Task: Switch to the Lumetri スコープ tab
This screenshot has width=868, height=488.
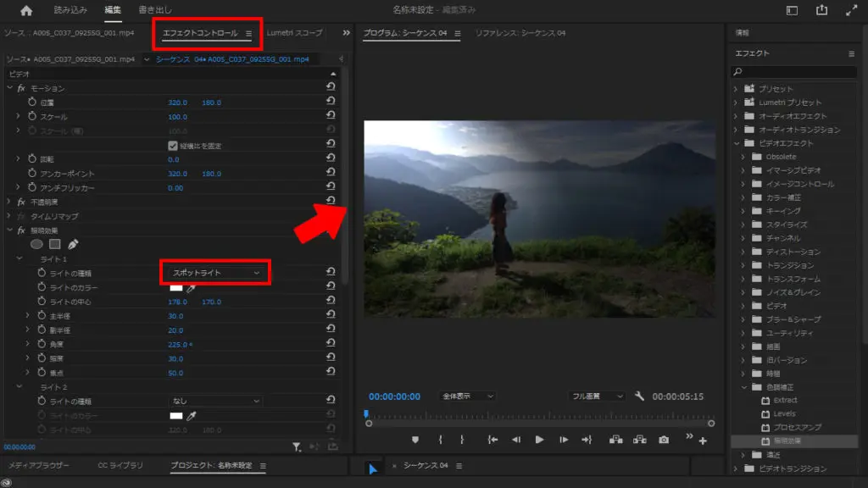Action: [294, 33]
